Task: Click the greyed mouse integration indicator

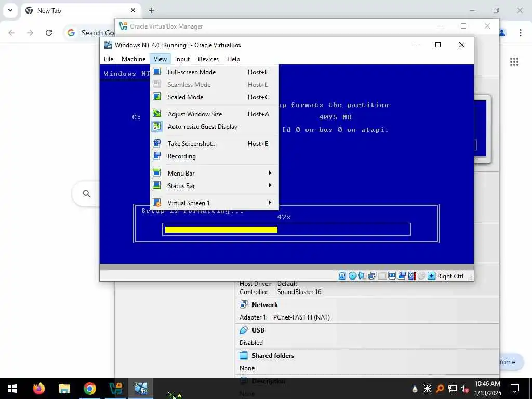Action: click(421, 276)
